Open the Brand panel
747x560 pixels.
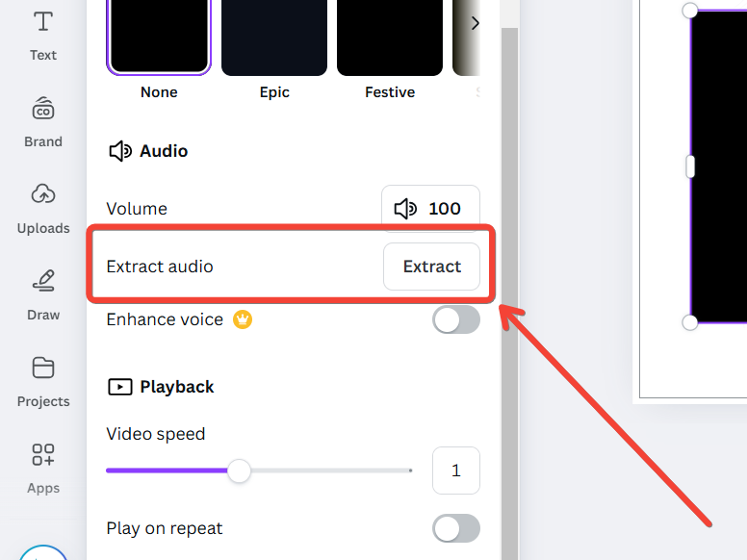click(43, 121)
